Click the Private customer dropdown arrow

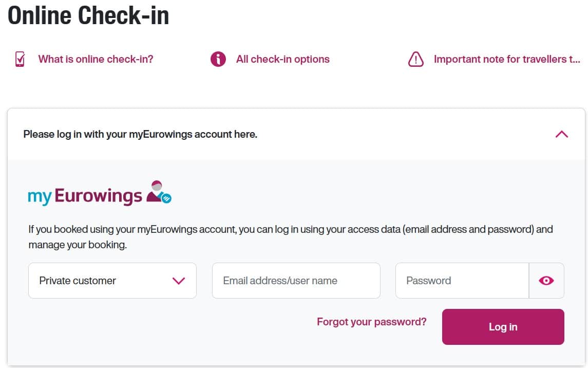179,281
